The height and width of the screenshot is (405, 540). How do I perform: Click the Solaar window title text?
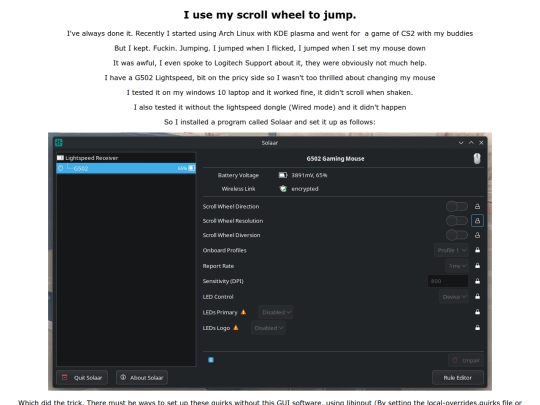click(270, 143)
